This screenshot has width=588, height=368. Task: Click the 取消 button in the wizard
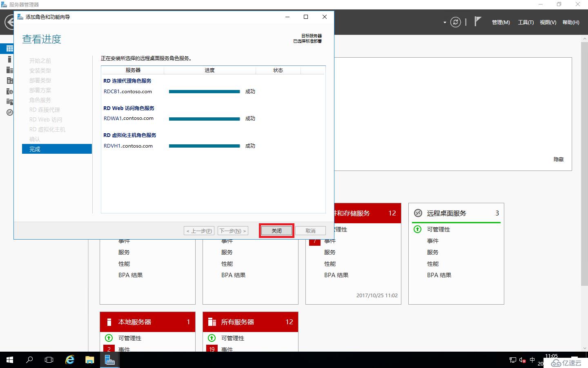[310, 231]
